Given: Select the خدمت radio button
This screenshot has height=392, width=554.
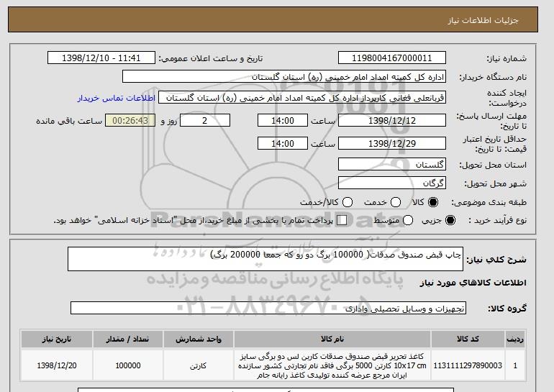Looking at the screenshot, I should click(x=396, y=202).
